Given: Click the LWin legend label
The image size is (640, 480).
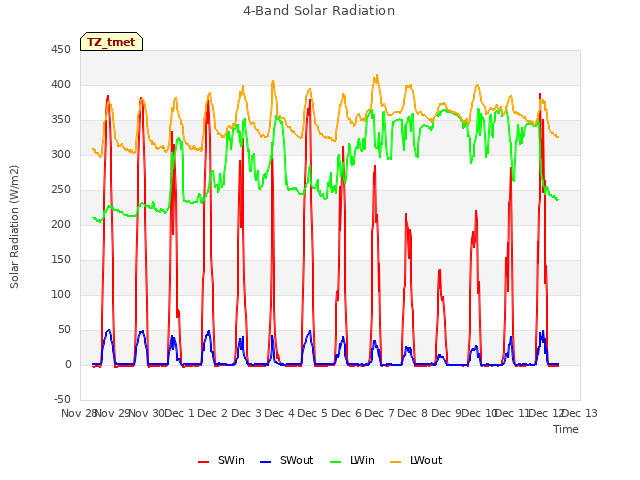Looking at the screenshot, I should 362,460.
